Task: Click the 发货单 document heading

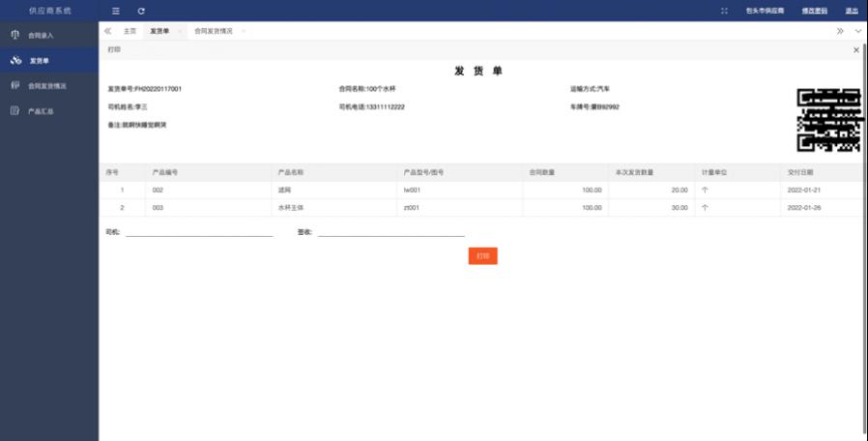Action: point(477,71)
